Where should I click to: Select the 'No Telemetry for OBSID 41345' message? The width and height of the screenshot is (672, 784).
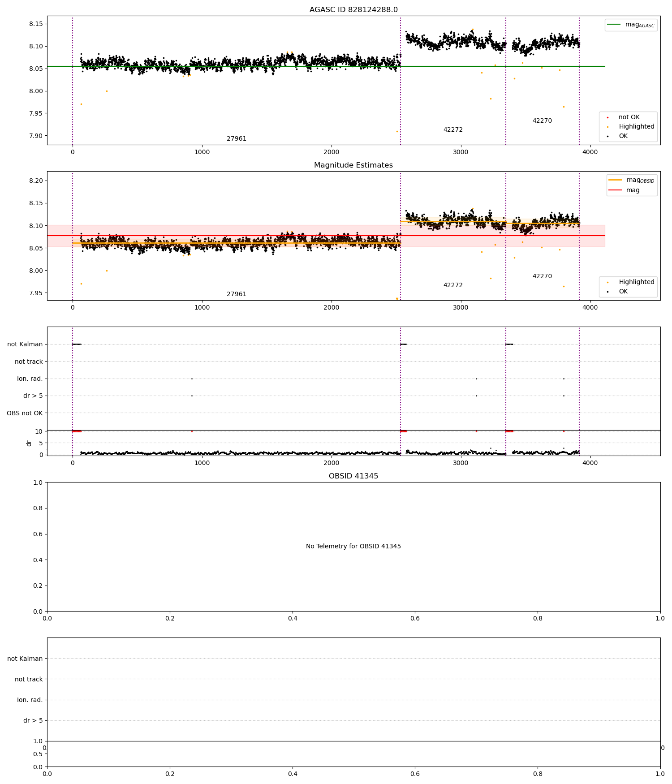click(x=353, y=547)
